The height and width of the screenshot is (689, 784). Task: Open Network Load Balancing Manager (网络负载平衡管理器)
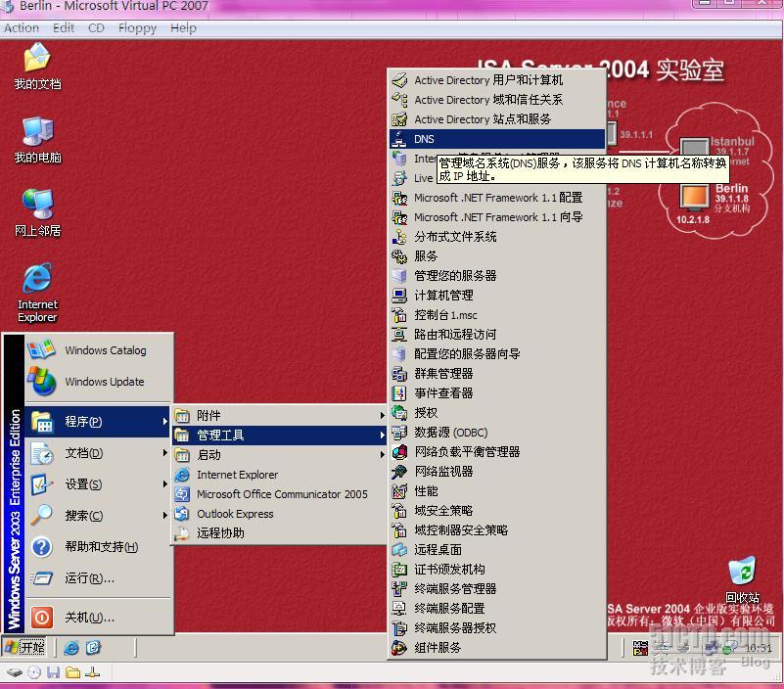click(497, 452)
